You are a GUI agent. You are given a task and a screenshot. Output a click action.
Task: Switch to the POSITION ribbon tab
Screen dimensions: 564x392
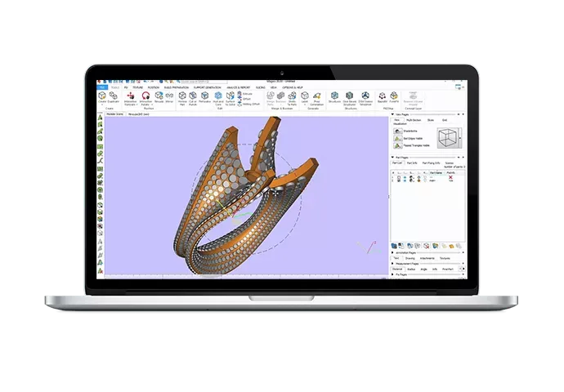click(154, 87)
